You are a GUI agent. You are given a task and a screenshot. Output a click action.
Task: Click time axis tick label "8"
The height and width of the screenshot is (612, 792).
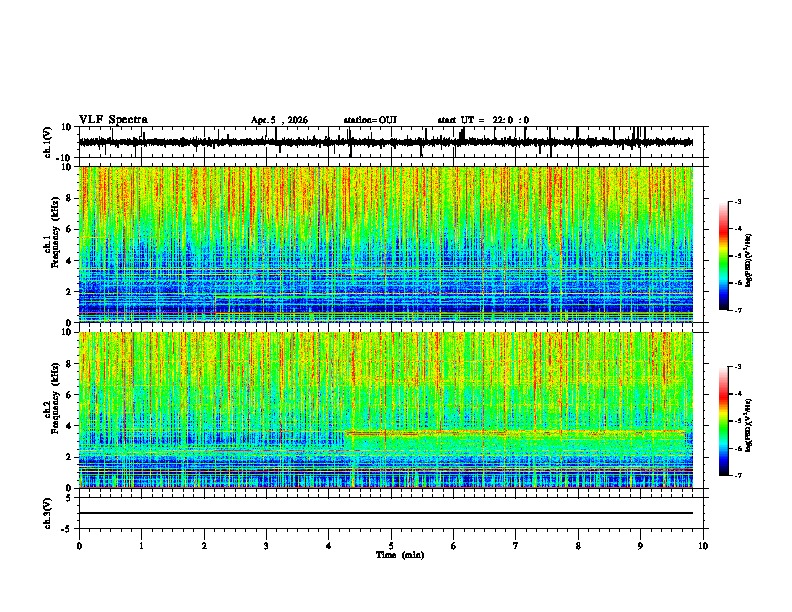click(x=578, y=545)
